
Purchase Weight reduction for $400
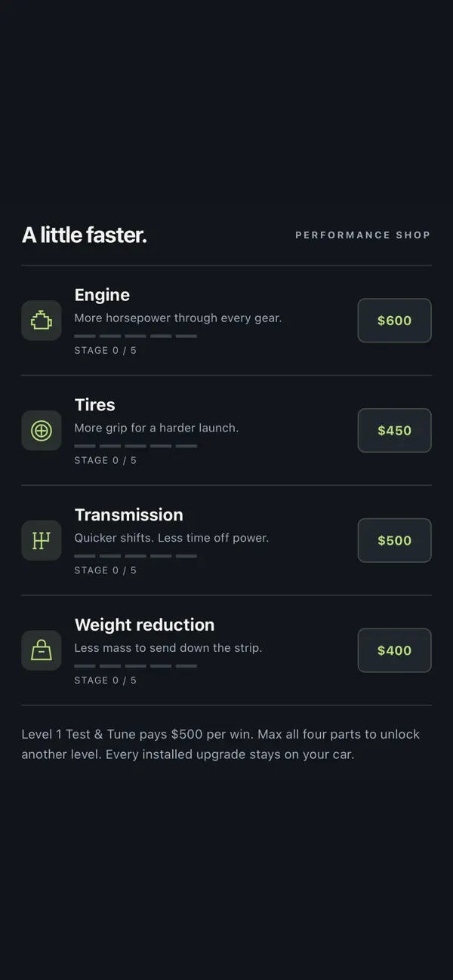pos(394,650)
